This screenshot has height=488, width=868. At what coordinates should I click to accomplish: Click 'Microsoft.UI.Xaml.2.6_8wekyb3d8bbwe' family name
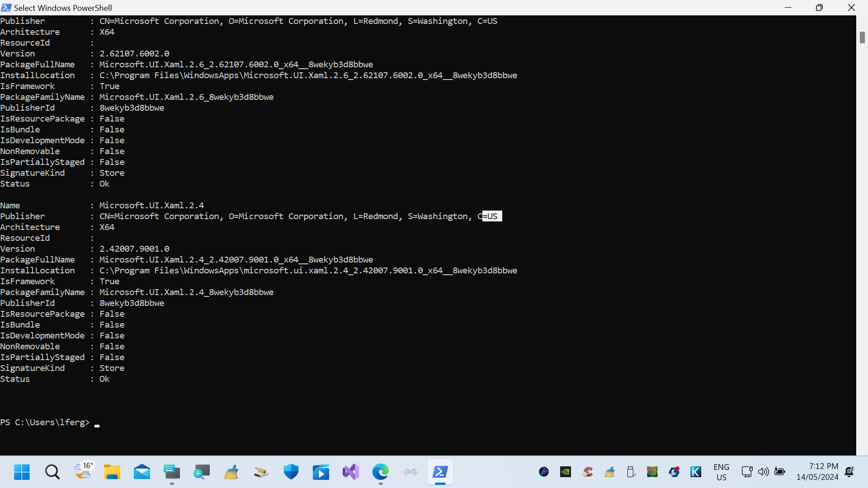(x=186, y=97)
